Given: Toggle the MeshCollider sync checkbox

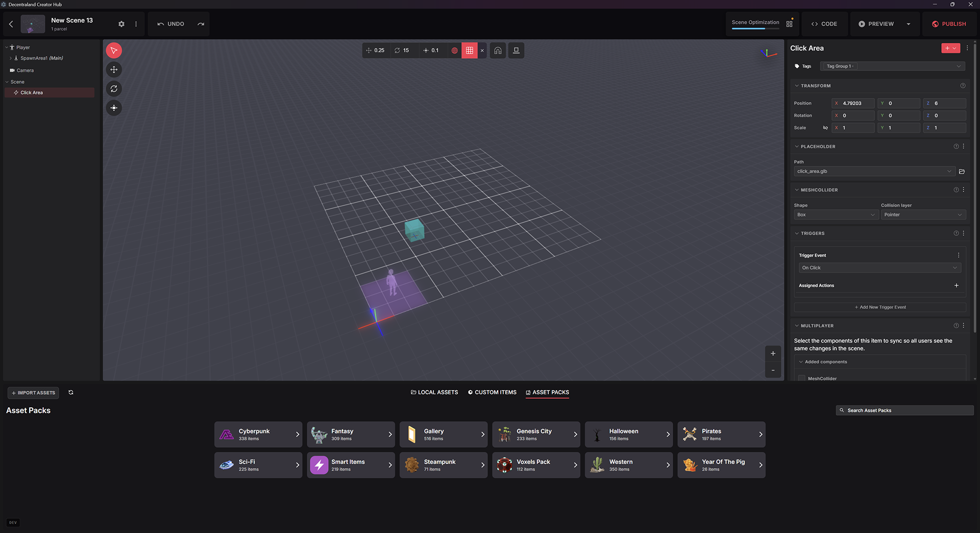Looking at the screenshot, I should click(801, 378).
